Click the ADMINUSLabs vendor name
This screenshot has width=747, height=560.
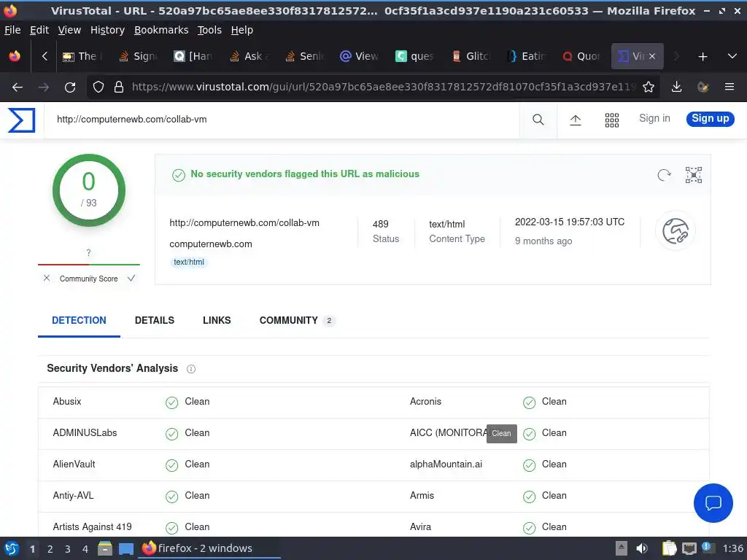coord(85,433)
